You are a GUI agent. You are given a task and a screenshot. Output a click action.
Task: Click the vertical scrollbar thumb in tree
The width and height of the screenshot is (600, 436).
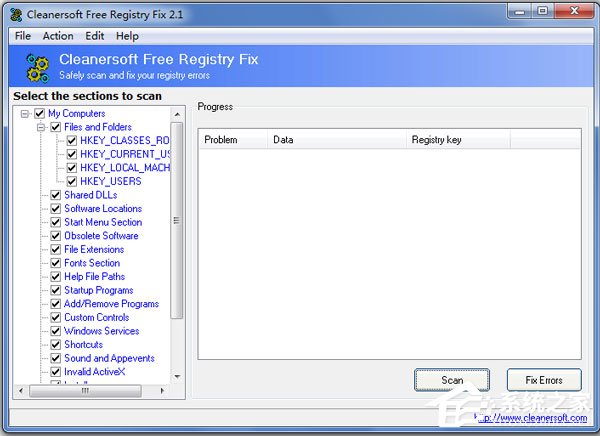(x=177, y=220)
